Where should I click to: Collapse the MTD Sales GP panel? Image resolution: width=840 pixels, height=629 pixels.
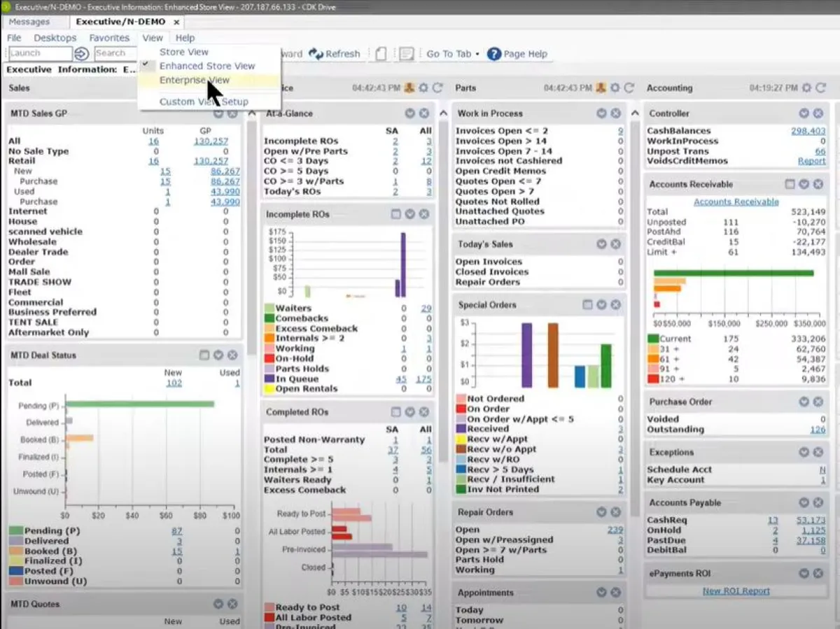(218, 113)
